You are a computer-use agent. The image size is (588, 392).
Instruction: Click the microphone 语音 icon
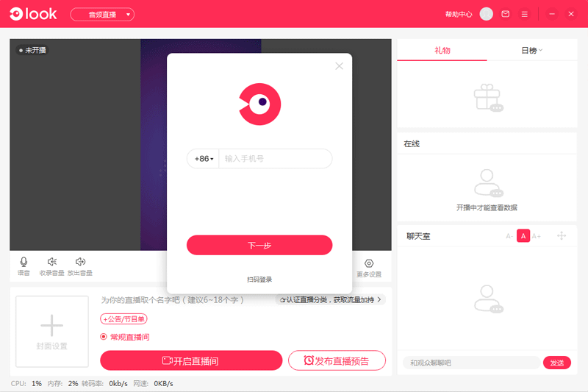point(24,263)
